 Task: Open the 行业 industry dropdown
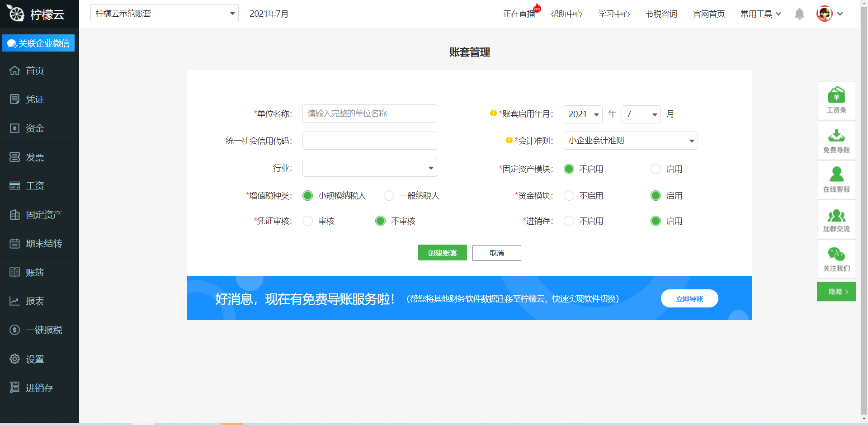[370, 168]
